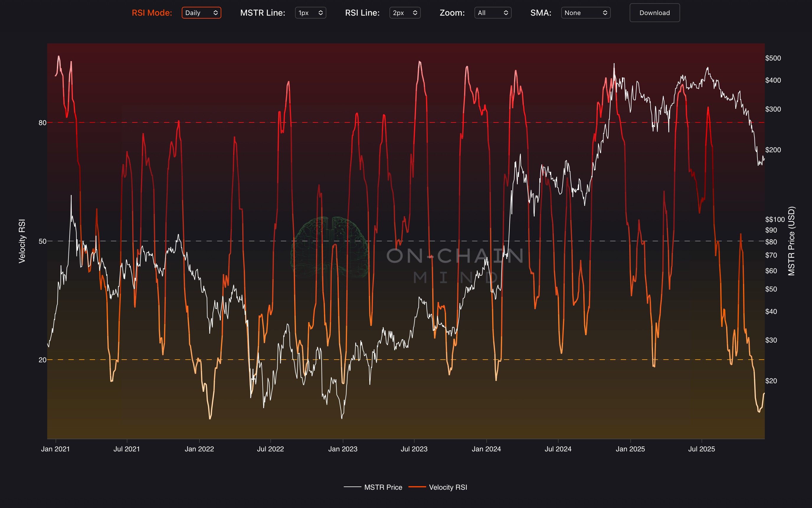The width and height of the screenshot is (812, 508).
Task: Click the Jul 2022 x-axis label
Action: [x=271, y=449]
